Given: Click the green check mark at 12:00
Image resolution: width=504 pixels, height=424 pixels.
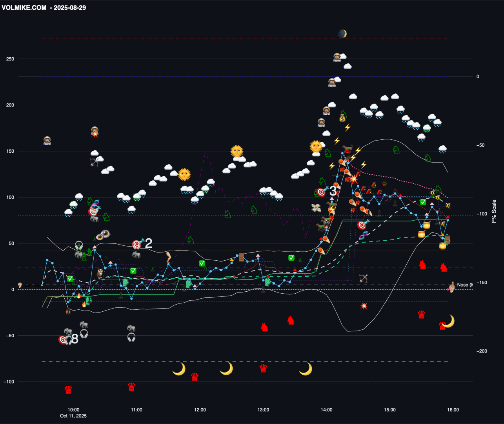Looking at the screenshot, I should click(202, 263).
